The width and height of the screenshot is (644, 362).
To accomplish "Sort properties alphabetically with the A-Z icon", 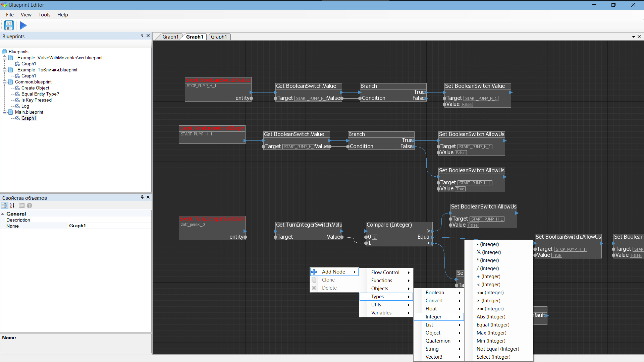I will tap(12, 205).
